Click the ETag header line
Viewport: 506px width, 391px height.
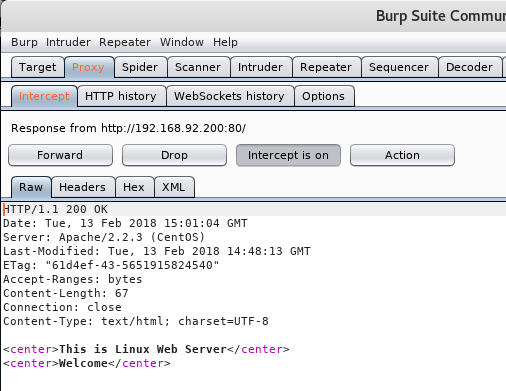(x=111, y=265)
